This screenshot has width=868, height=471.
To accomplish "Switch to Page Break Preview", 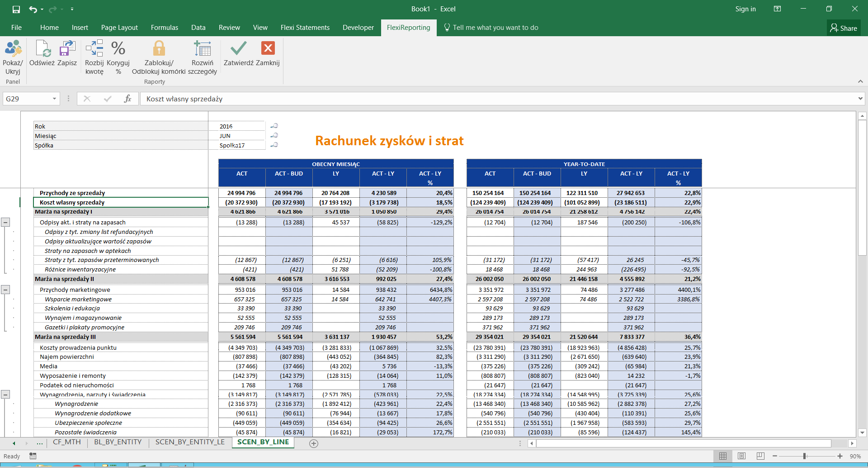I will click(x=760, y=456).
